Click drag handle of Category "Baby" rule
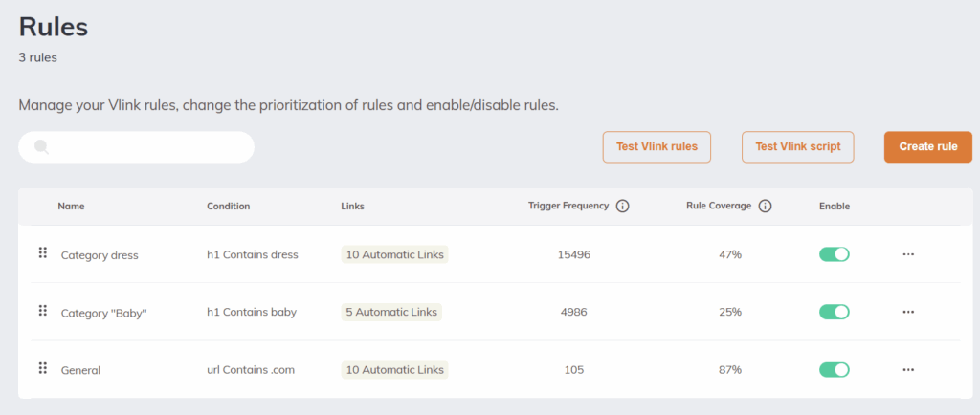The width and height of the screenshot is (980, 415). 42,311
